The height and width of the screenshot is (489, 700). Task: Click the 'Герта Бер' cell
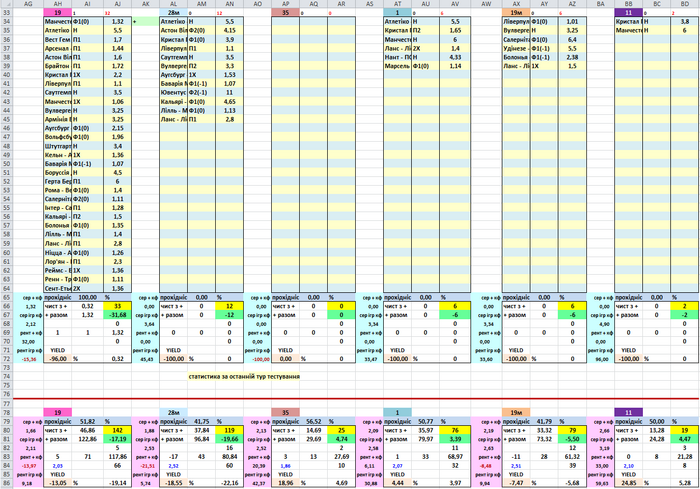click(x=58, y=181)
